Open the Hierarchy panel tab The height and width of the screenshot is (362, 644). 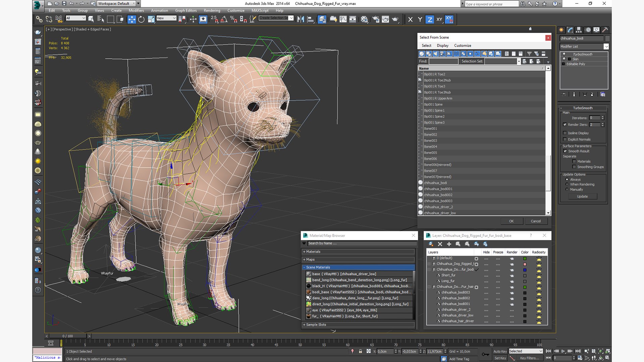tap(579, 30)
